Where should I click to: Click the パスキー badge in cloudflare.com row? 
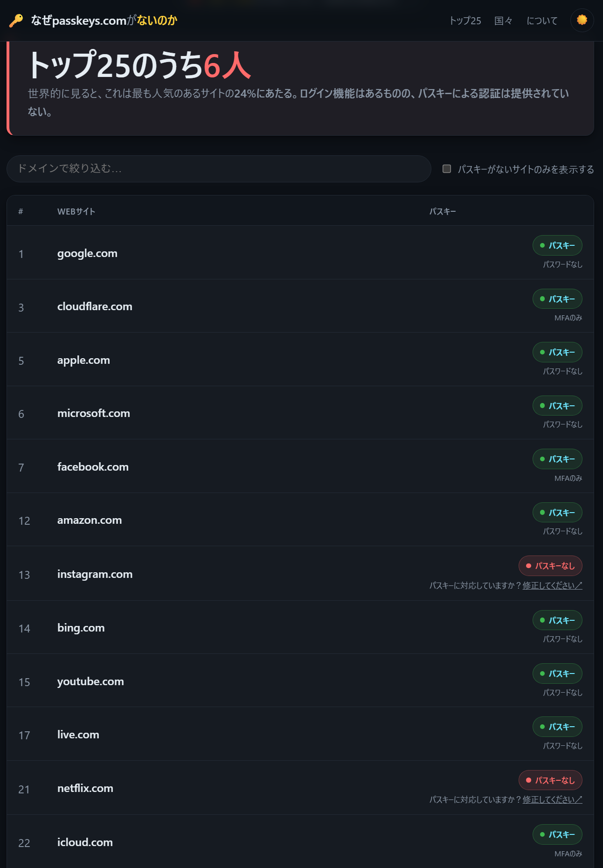pyautogui.click(x=557, y=299)
